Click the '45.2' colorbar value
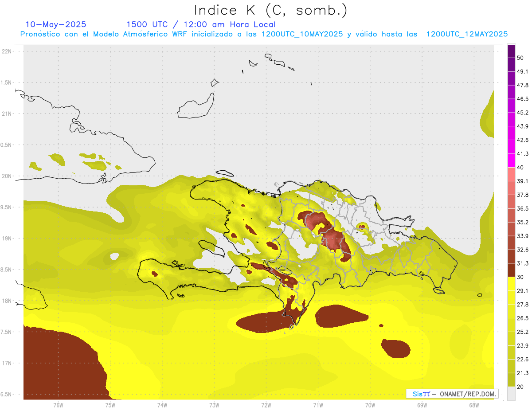 (x=523, y=113)
